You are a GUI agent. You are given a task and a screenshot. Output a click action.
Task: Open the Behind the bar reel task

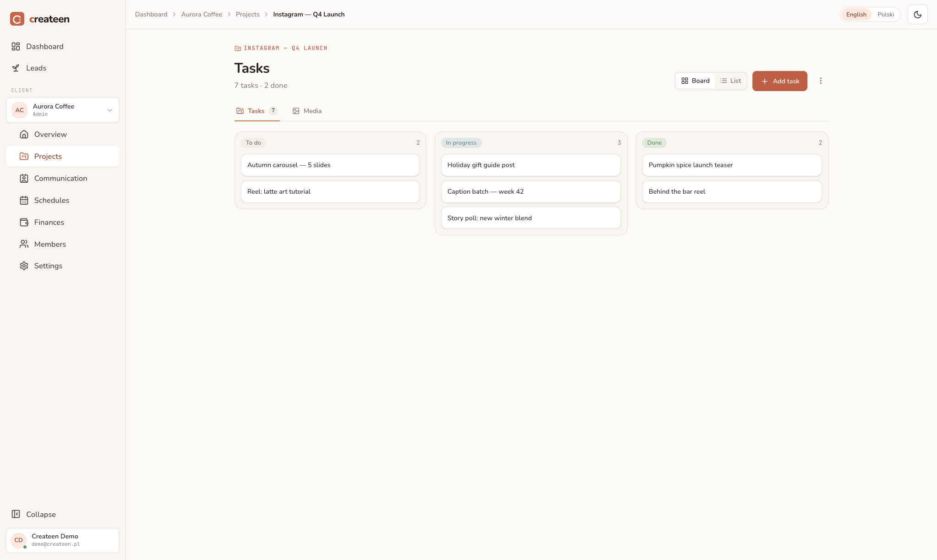coord(732,191)
